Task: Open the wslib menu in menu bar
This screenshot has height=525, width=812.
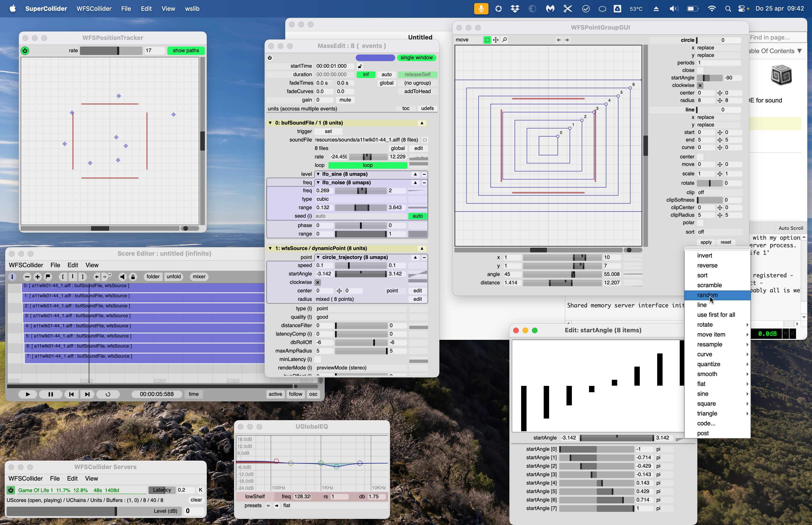Action: [x=192, y=8]
